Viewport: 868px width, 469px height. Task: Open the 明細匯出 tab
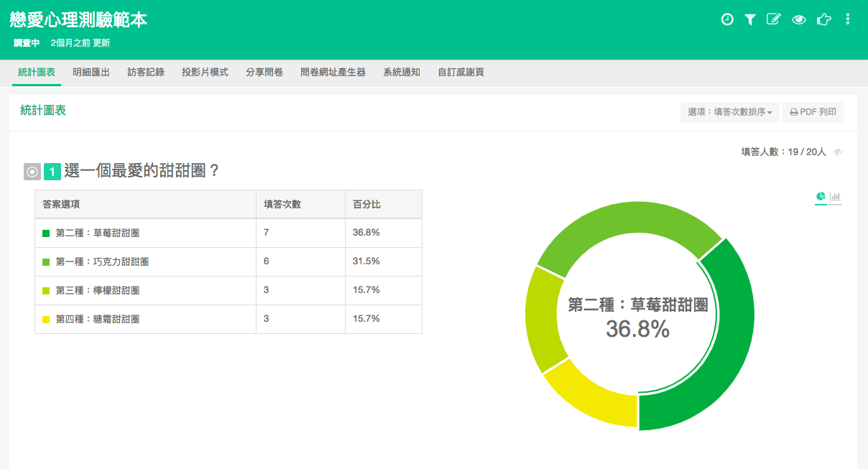pos(91,72)
